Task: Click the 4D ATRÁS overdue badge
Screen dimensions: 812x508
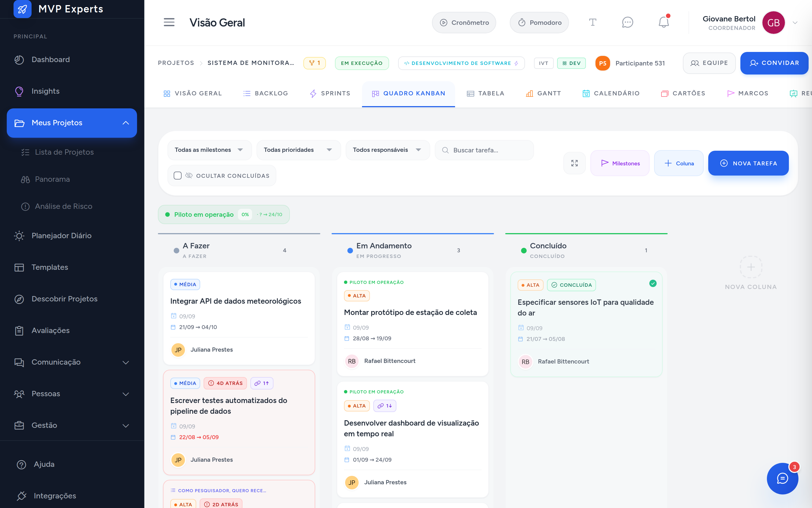Action: coord(225,383)
